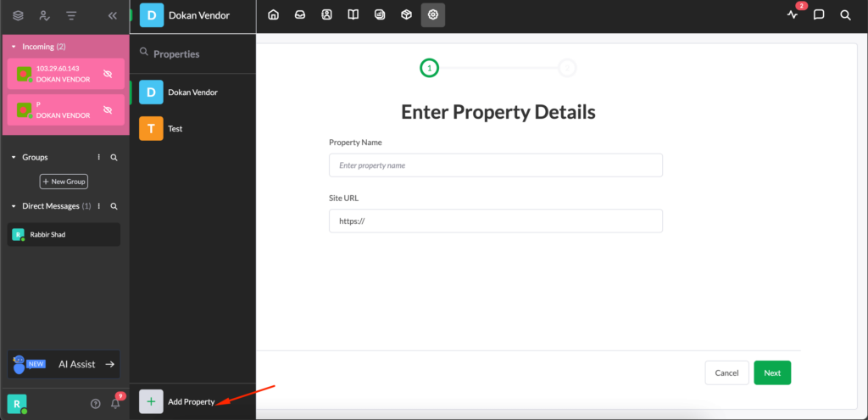Open the user avatar R at bottom left
Image resolution: width=868 pixels, height=420 pixels.
pos(17,404)
